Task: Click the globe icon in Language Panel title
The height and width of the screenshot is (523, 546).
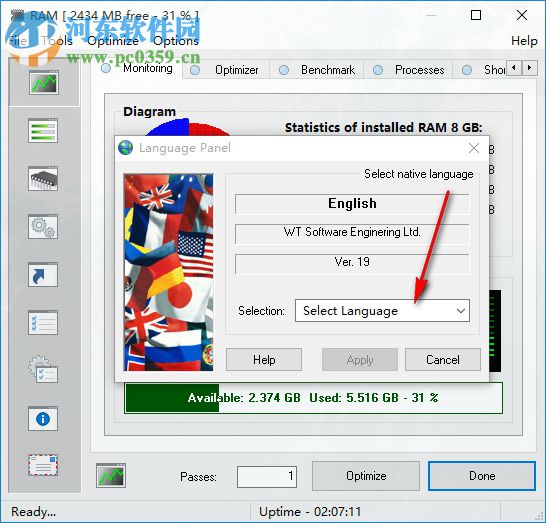Action: point(125,148)
